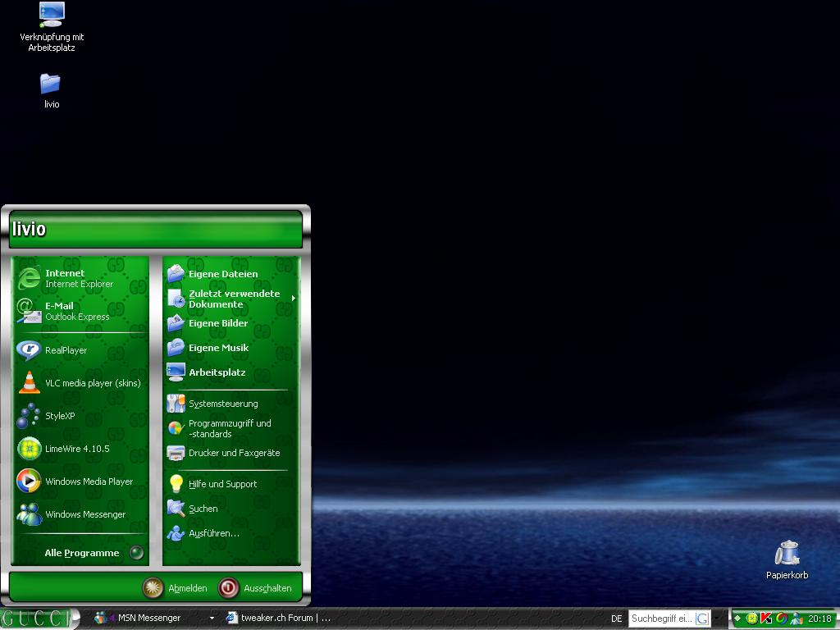The height and width of the screenshot is (630, 840).
Task: Open RealPlayer
Action: (x=66, y=350)
